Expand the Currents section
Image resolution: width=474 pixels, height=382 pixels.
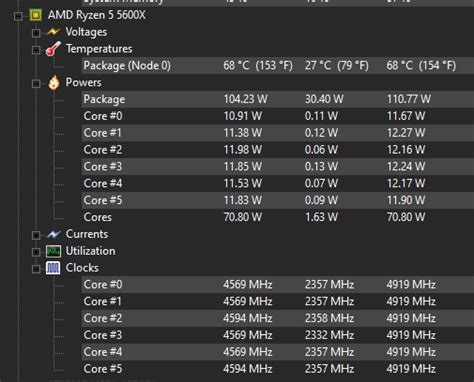[36, 235]
